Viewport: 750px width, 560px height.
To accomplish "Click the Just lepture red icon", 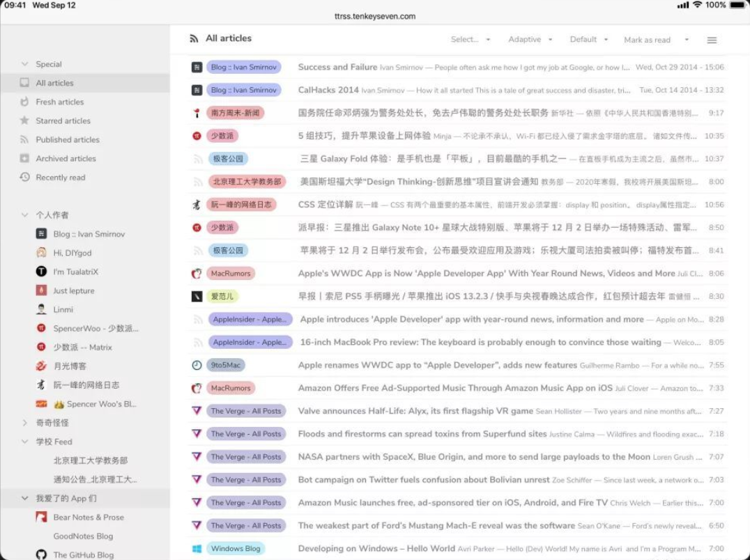I will click(x=42, y=290).
